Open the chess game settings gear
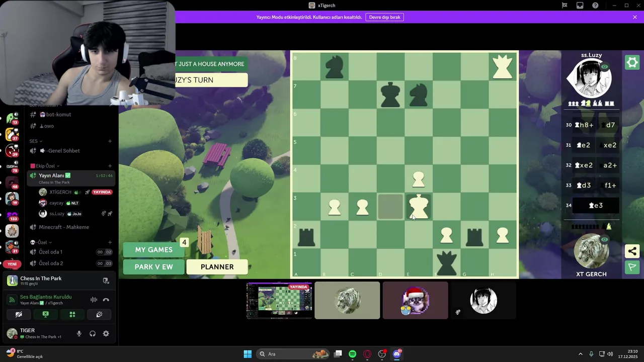The height and width of the screenshot is (362, 644). coord(632,62)
